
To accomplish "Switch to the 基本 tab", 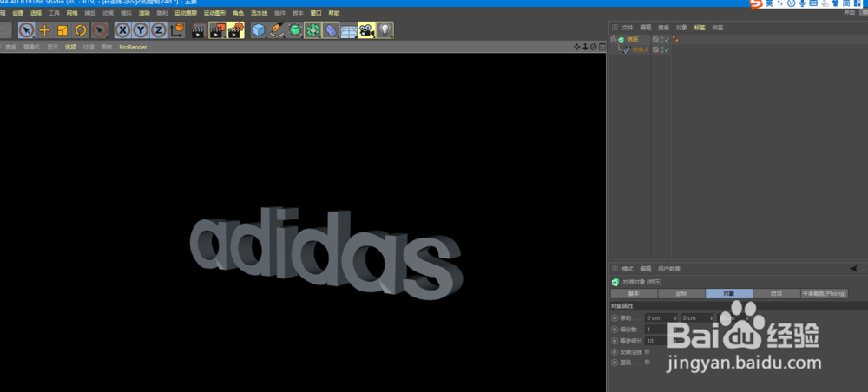I will pyautogui.click(x=634, y=294).
